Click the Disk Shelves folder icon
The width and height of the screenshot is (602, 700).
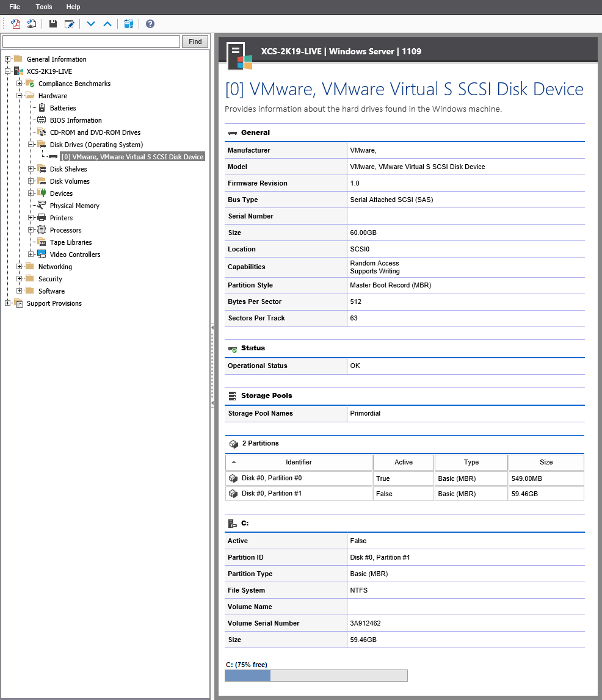click(42, 168)
